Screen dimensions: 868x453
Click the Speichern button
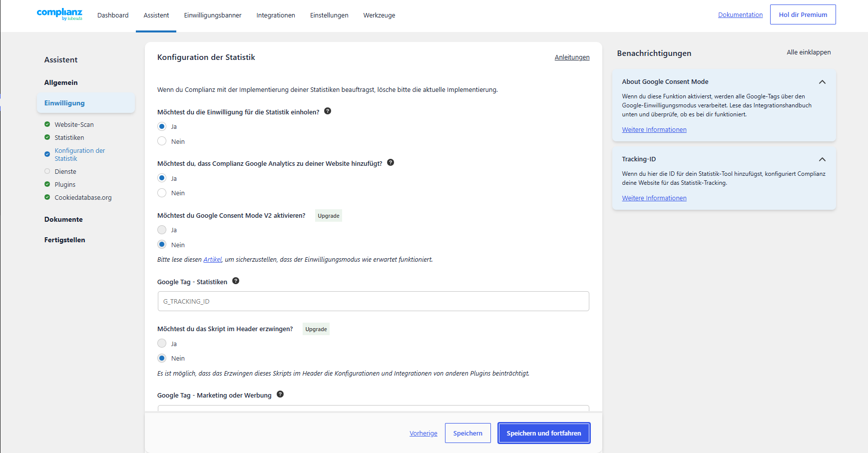pyautogui.click(x=468, y=433)
